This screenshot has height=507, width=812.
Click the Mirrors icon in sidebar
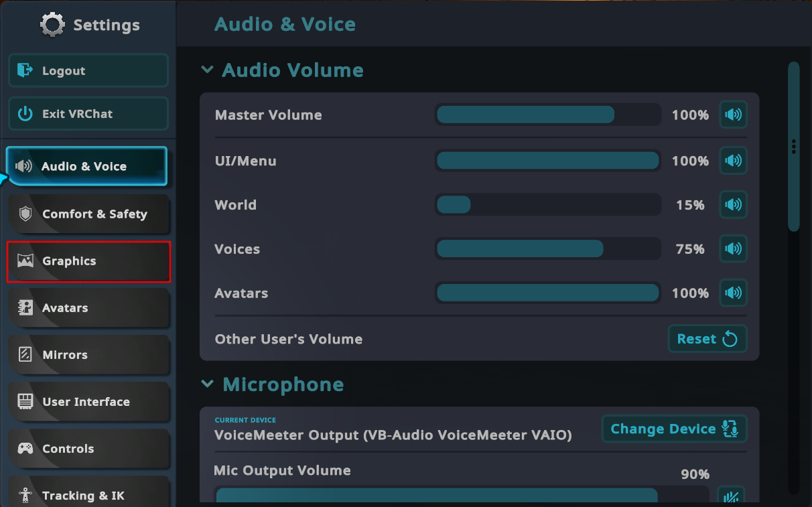coord(25,355)
